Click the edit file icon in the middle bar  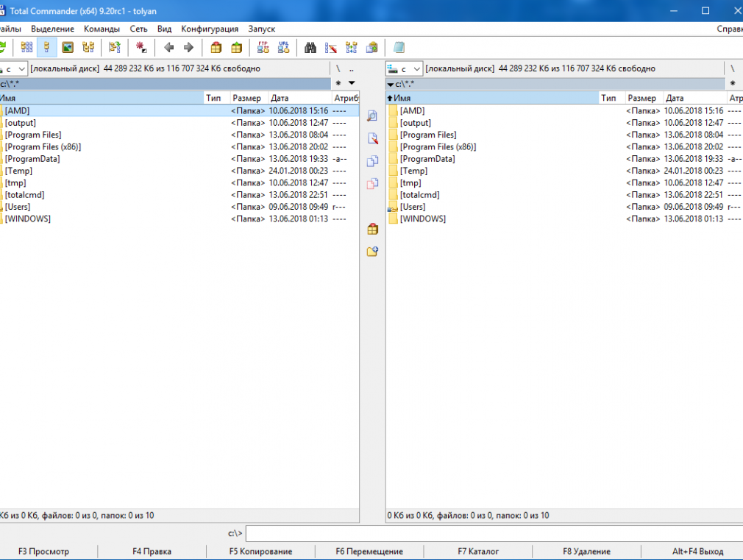pyautogui.click(x=372, y=138)
